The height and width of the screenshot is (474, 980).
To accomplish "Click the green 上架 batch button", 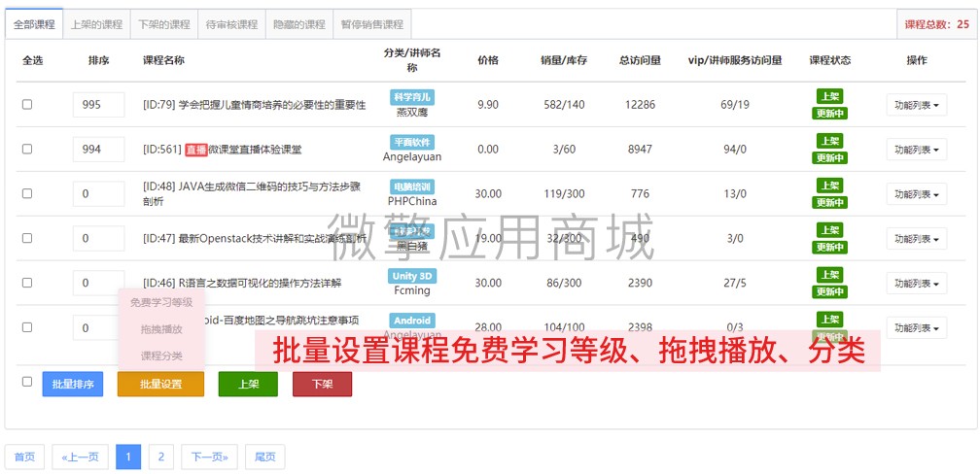I will [248, 384].
